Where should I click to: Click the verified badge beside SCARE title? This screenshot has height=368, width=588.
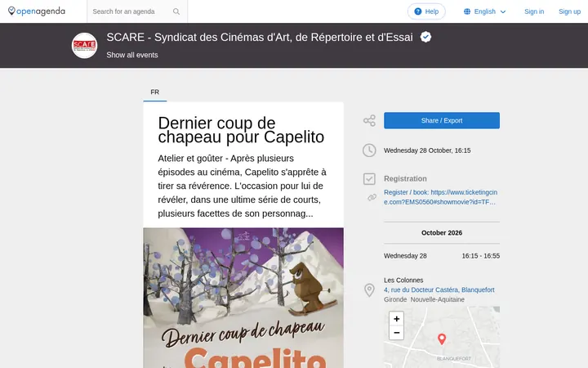pos(425,37)
